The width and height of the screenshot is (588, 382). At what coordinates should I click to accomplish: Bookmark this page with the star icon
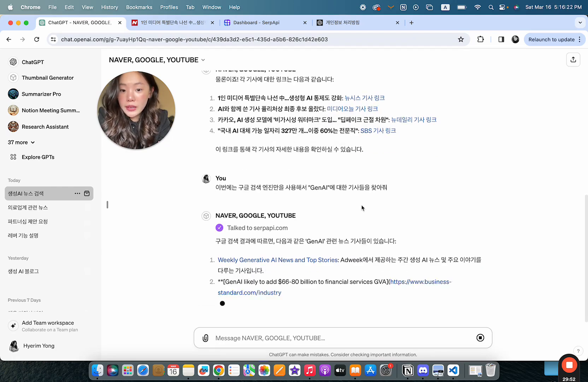[461, 39]
